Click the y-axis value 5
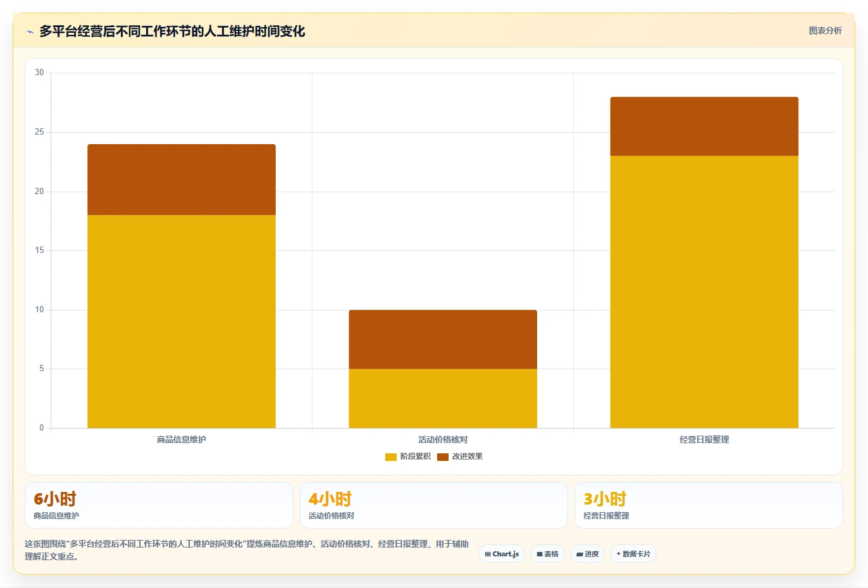 [x=42, y=369]
